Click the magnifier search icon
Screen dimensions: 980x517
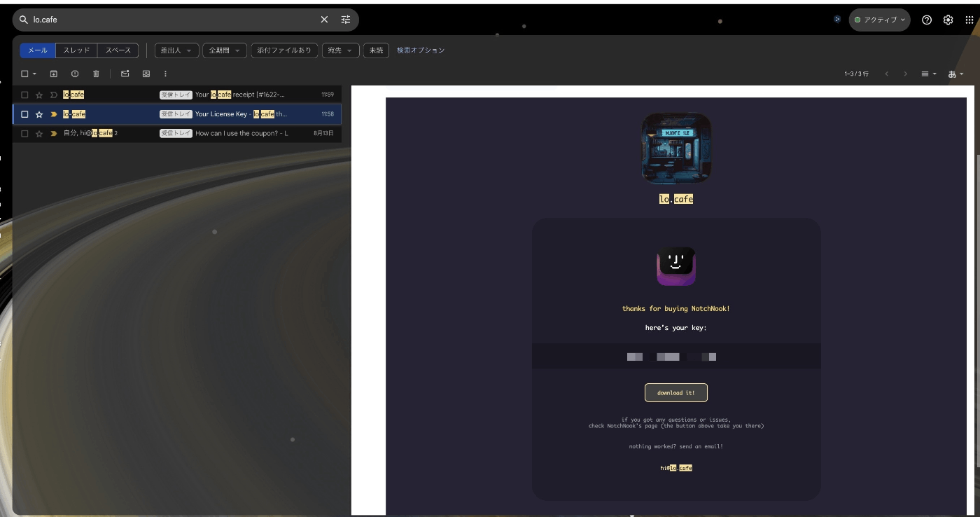coord(24,20)
